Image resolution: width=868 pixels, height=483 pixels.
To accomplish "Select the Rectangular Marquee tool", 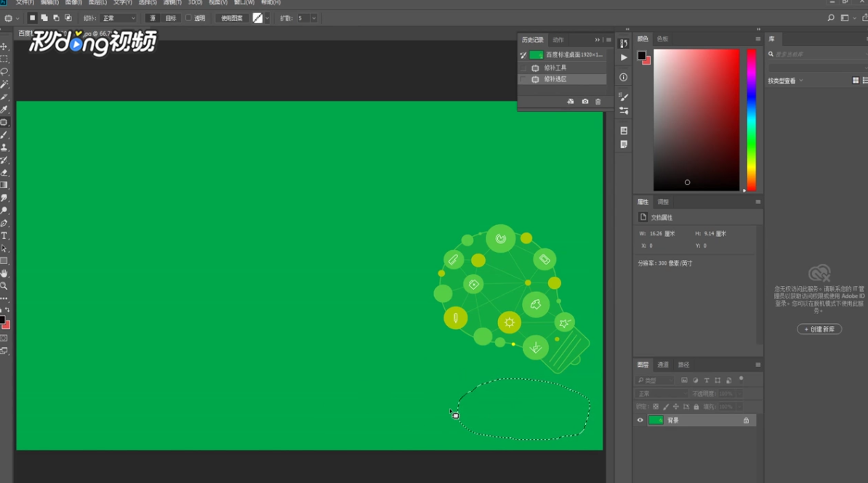I will coord(4,59).
